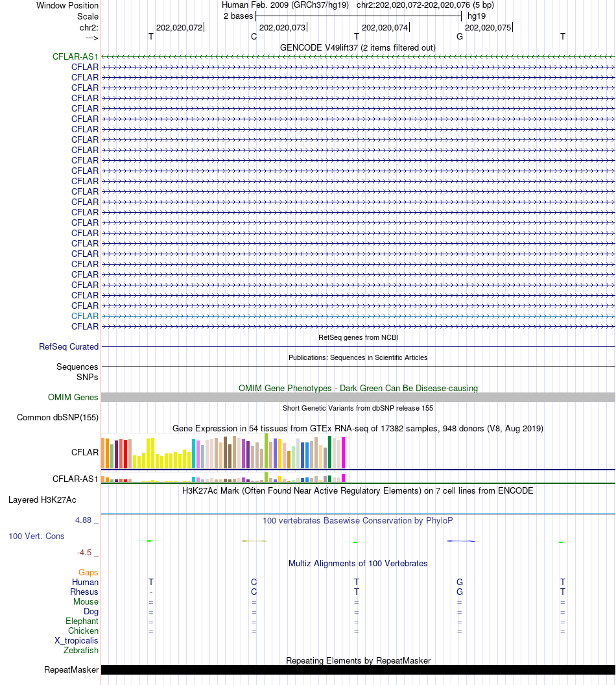This screenshot has height=685, width=616.
Task: Open Multiz Alignments of 100 Vertebrates title
Action: click(x=357, y=563)
